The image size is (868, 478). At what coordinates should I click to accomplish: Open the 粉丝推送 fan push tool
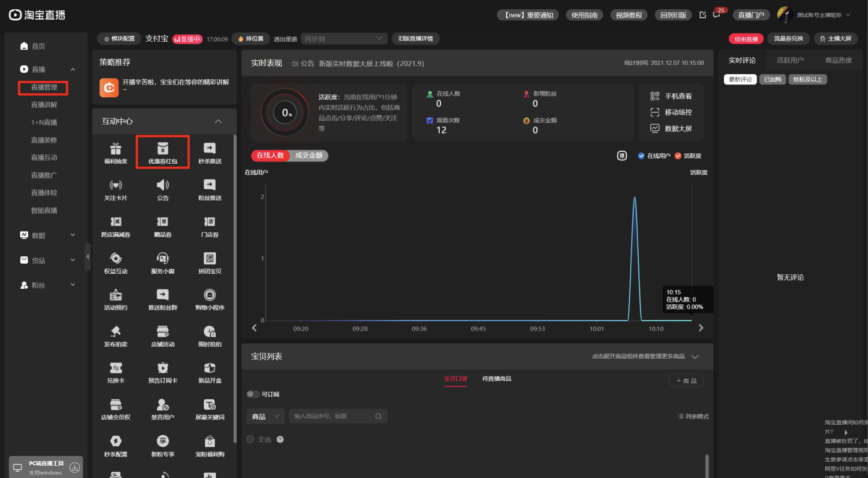tap(209, 190)
